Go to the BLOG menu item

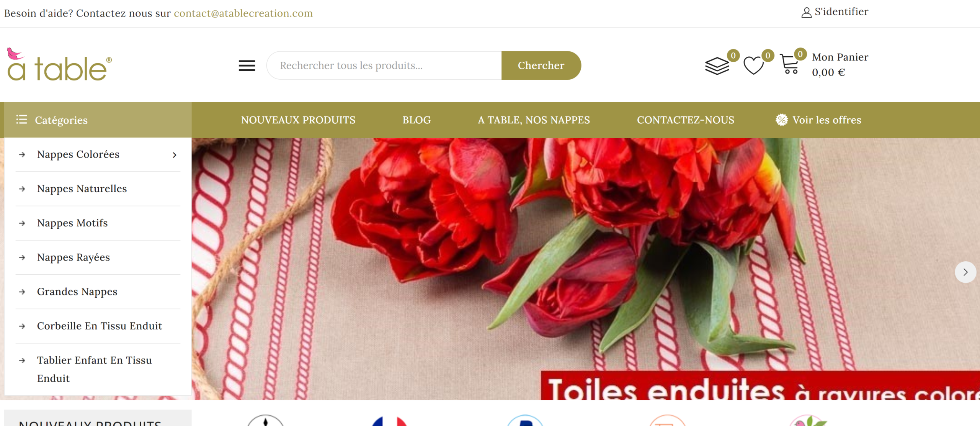(x=416, y=120)
